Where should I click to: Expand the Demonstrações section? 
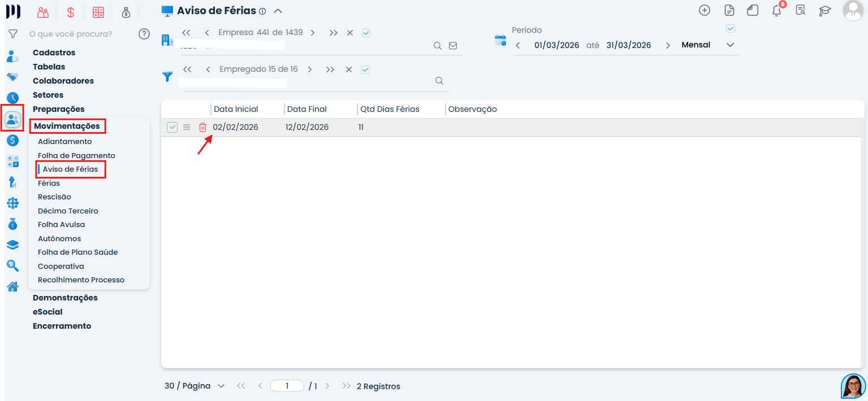tap(65, 298)
